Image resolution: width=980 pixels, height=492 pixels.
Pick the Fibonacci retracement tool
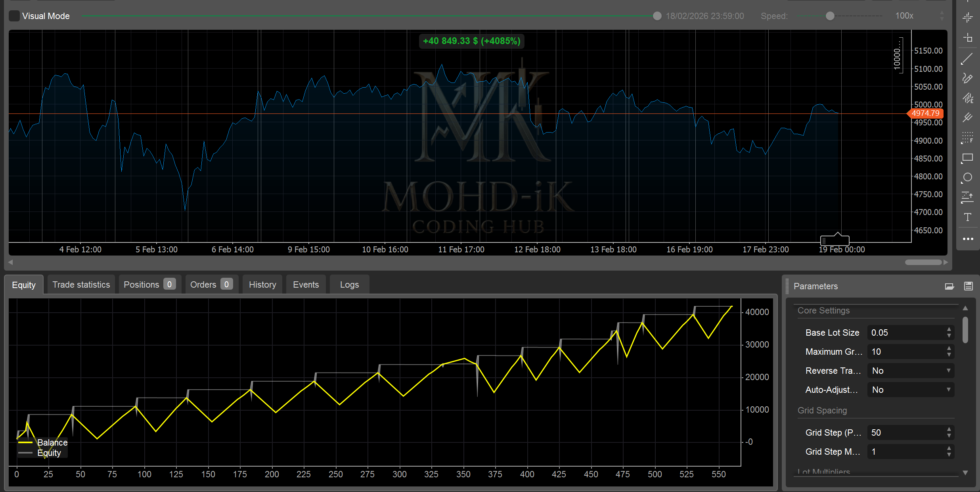968,138
